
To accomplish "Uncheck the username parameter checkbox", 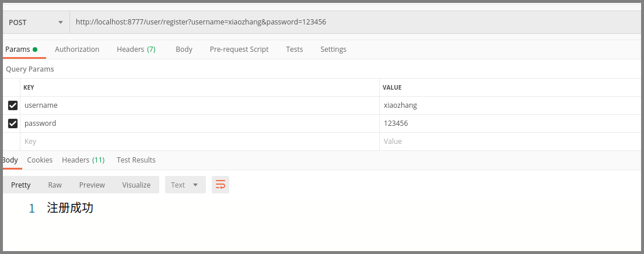I will [13, 105].
